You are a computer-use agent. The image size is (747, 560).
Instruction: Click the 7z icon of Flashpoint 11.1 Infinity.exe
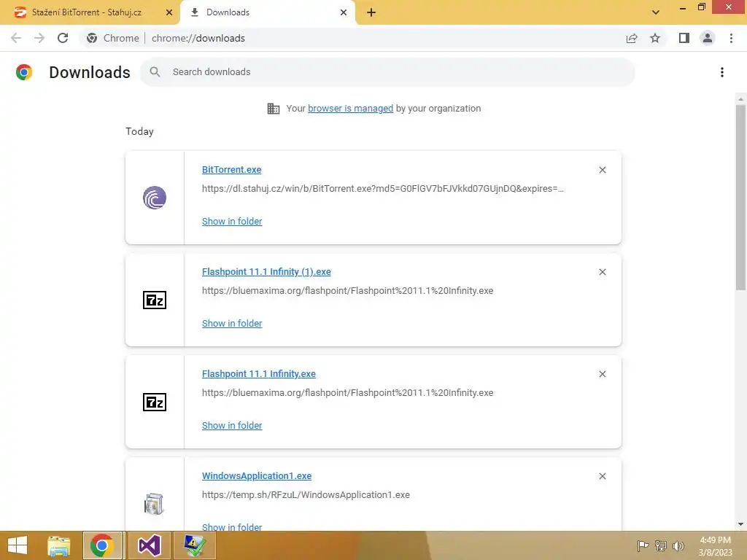coord(155,402)
